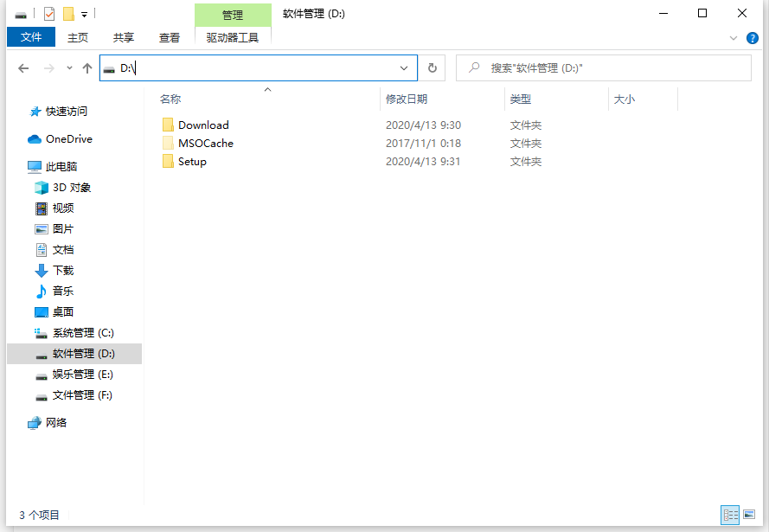Click the 视频 film strip icon

click(42, 208)
